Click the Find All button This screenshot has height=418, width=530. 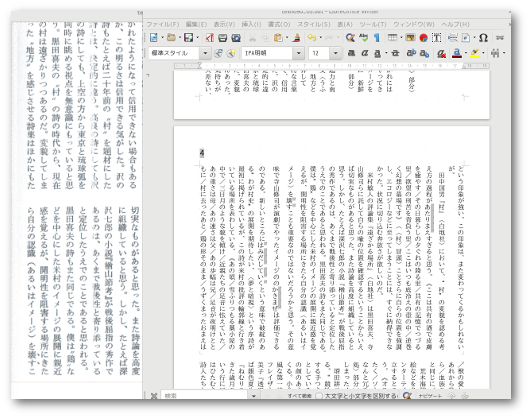coord(299,395)
